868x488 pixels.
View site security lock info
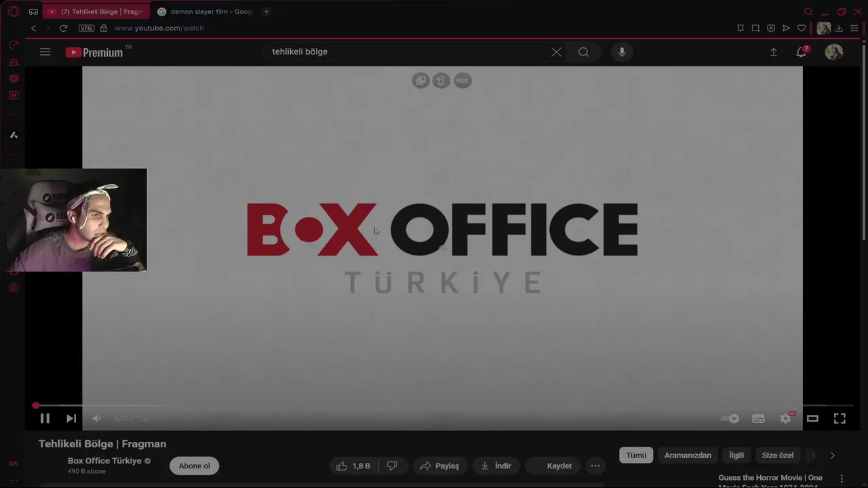tap(104, 28)
